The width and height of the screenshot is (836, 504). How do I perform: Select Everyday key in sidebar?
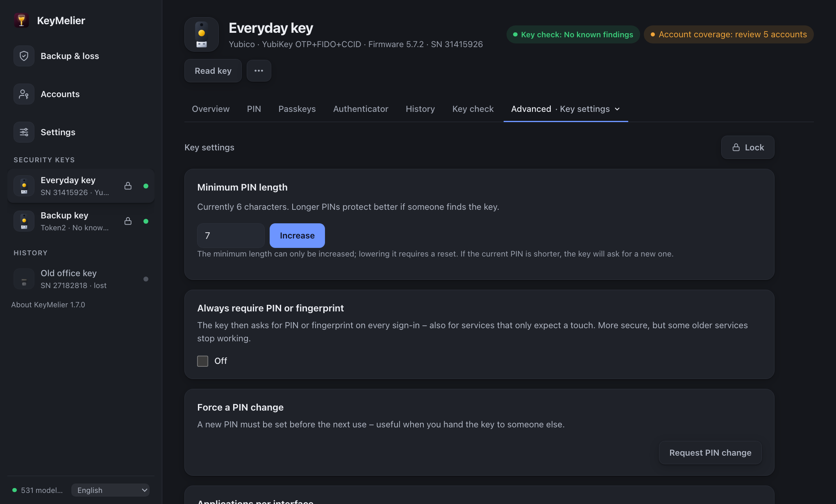pyautogui.click(x=81, y=186)
